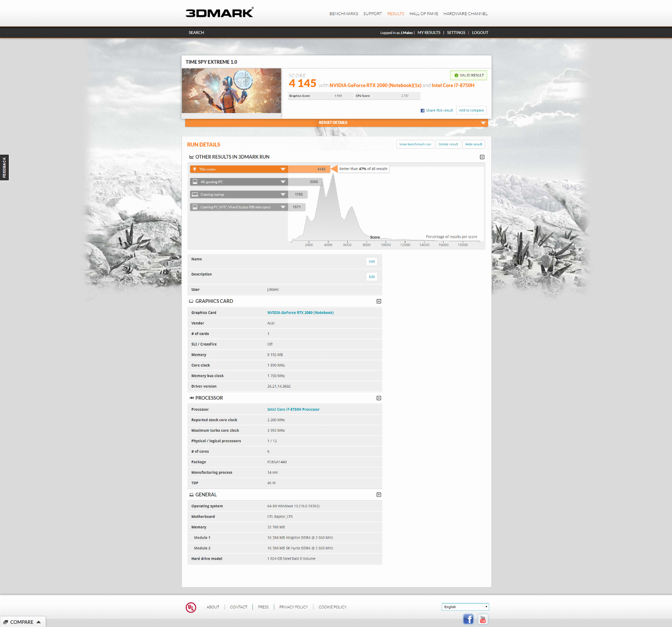Open account Settings
Viewport: 672px width, 627px height.
click(456, 33)
